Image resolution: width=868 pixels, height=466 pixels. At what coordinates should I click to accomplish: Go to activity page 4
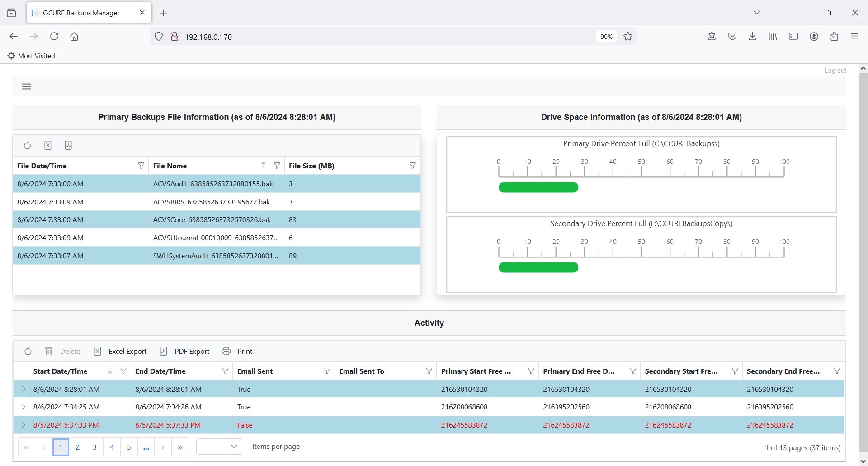click(112, 447)
